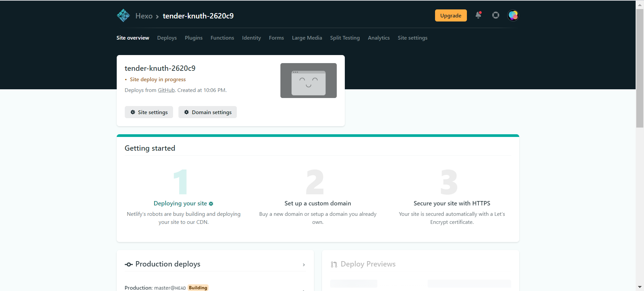Image resolution: width=644 pixels, height=291 pixels.
Task: Click the Building status badge
Action: pyautogui.click(x=198, y=288)
